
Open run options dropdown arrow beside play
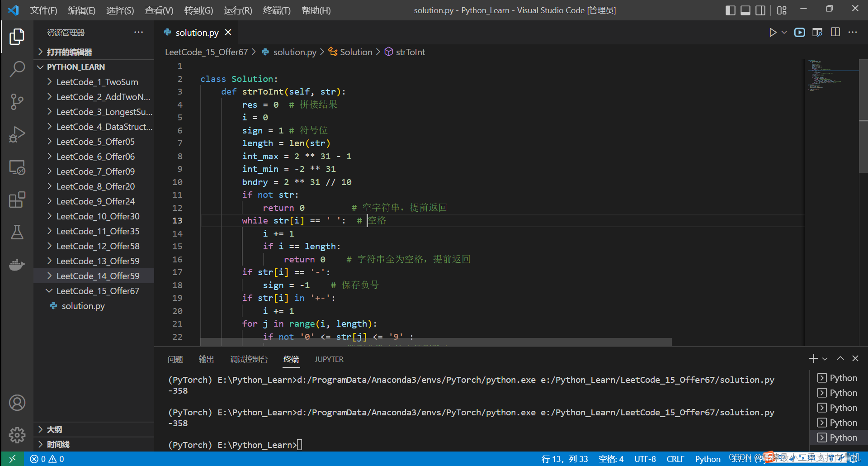coord(784,33)
